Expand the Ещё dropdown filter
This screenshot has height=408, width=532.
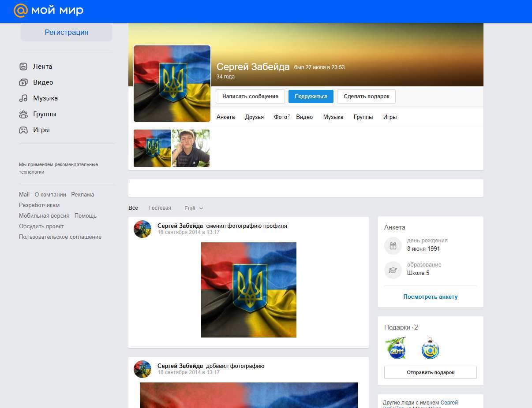click(x=194, y=208)
